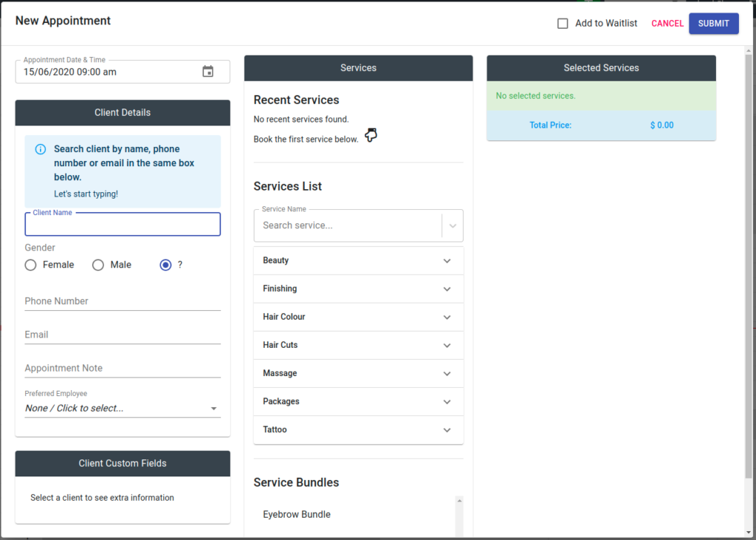Screen dimensions: 756x540
Task: Check the Add to Waitlist box
Action: (564, 23)
